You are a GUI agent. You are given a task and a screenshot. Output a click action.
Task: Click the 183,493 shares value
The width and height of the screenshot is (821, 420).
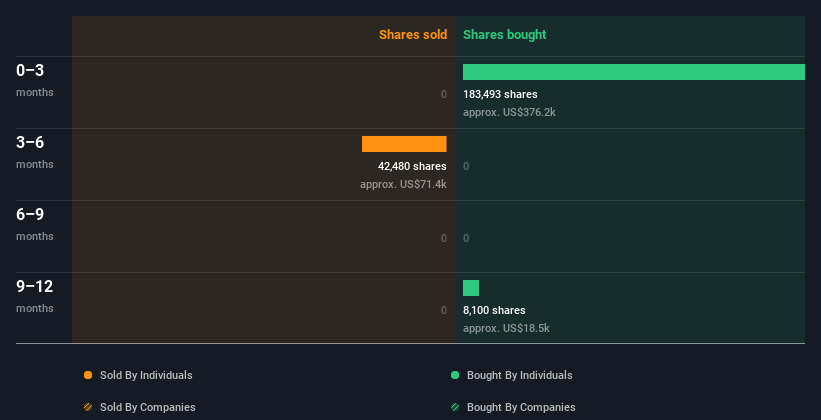tap(500, 94)
